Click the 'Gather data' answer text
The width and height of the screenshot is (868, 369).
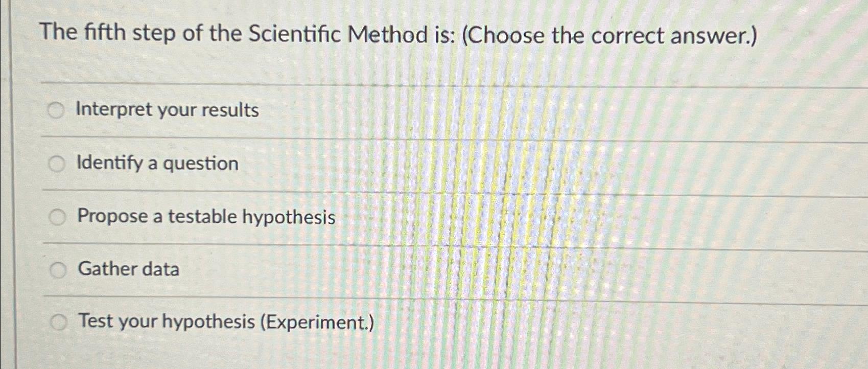click(x=127, y=269)
